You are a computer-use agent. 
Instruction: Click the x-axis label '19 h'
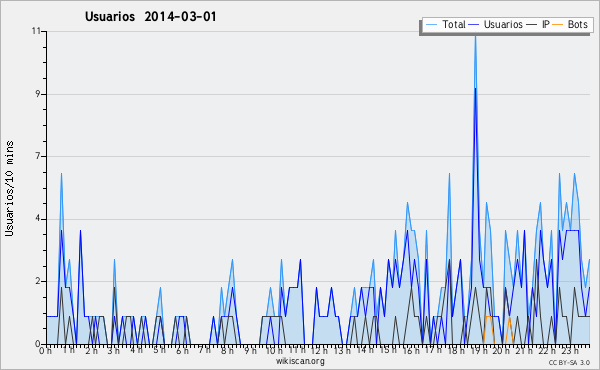(x=479, y=350)
